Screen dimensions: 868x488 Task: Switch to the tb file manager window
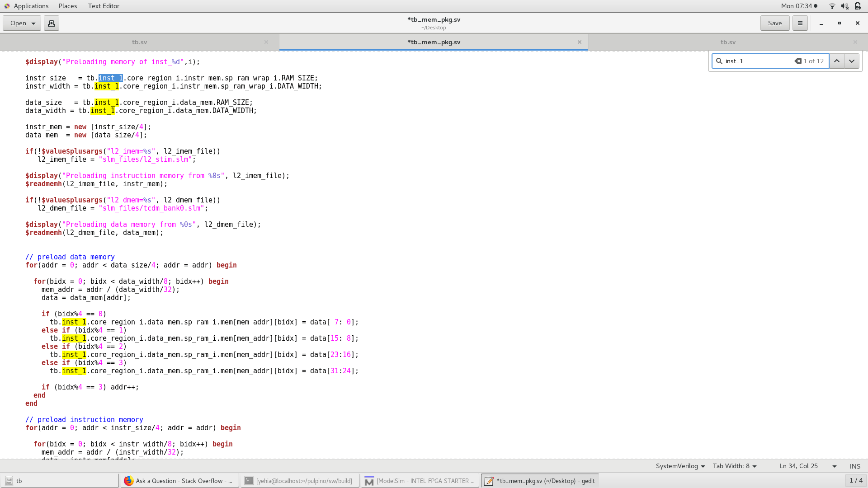coord(59,481)
